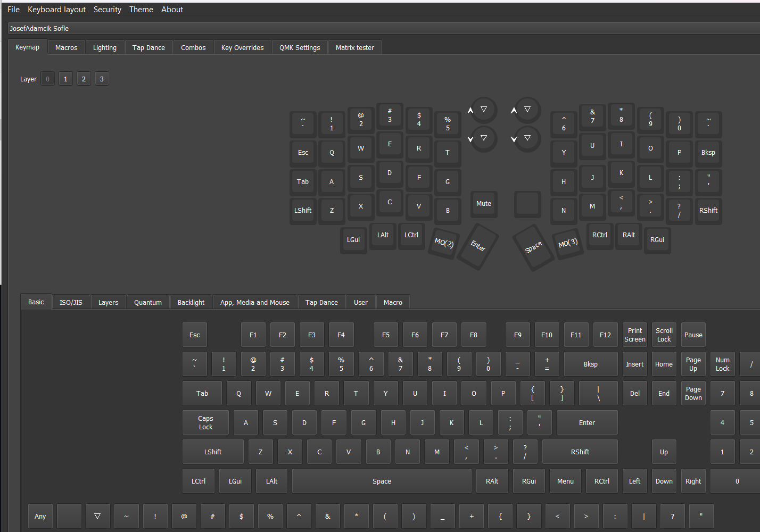Click the Any keycode button

coord(40,516)
